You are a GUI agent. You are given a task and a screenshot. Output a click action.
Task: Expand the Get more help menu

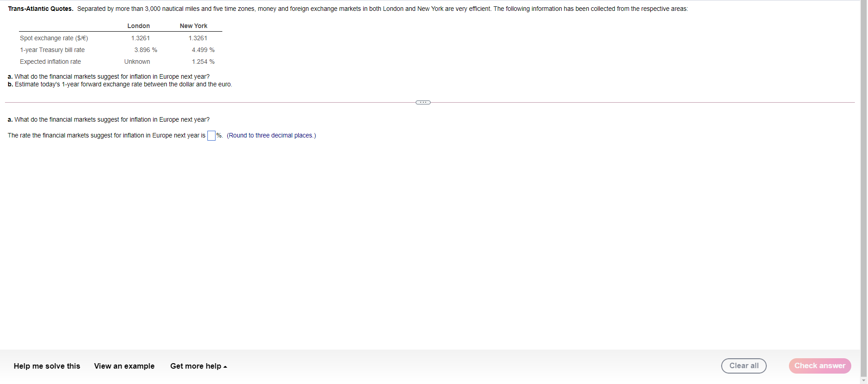[x=198, y=366]
